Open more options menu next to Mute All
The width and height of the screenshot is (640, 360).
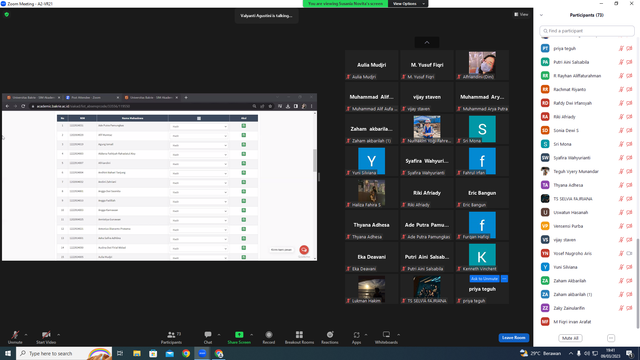(x=611, y=338)
